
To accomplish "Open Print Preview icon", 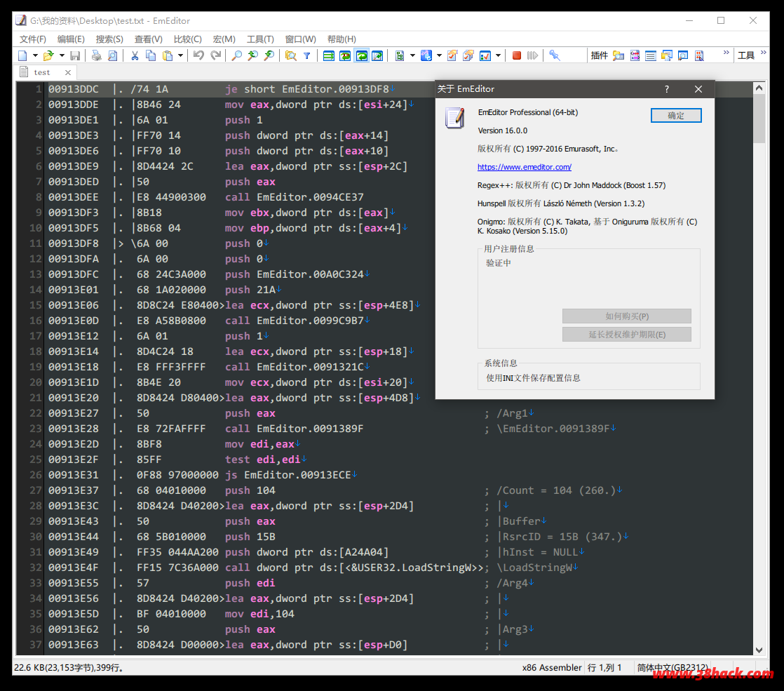I will coord(113,55).
